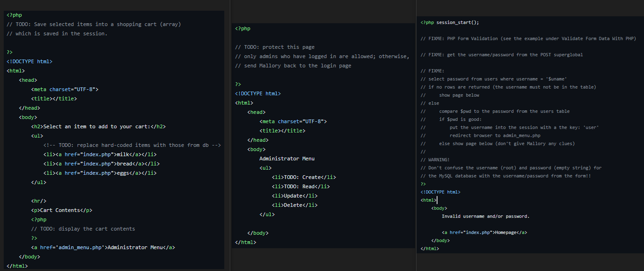Click the 'replace hard-coded items' HTML comment

pyautogui.click(x=132, y=145)
